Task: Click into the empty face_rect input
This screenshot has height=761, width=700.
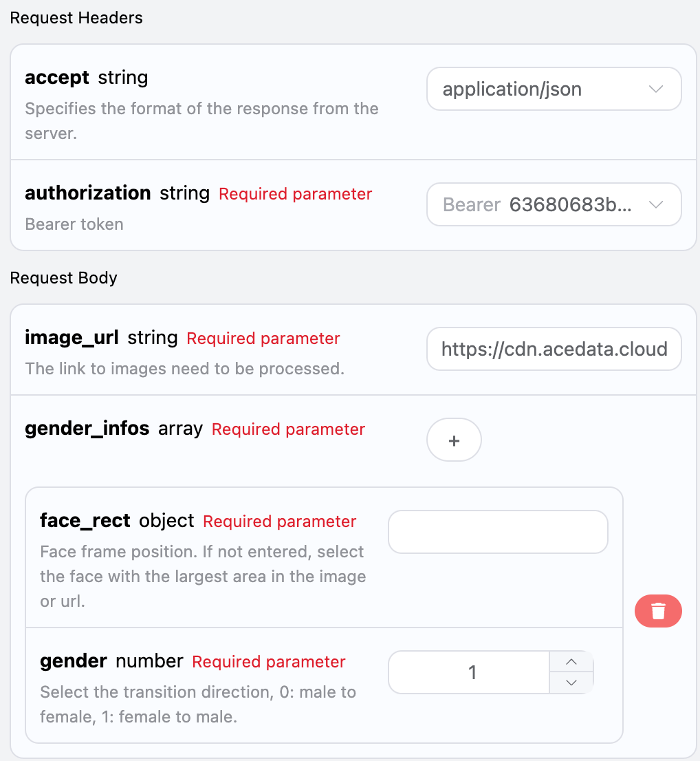Action: 498,532
